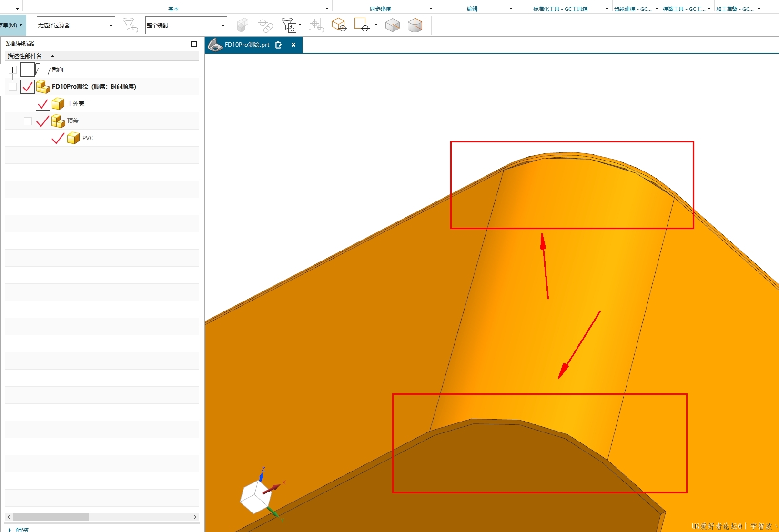Screen dimensions: 779x532
Task: Close the FD10Pro测绘.prt tab
Action: pyautogui.click(x=293, y=45)
